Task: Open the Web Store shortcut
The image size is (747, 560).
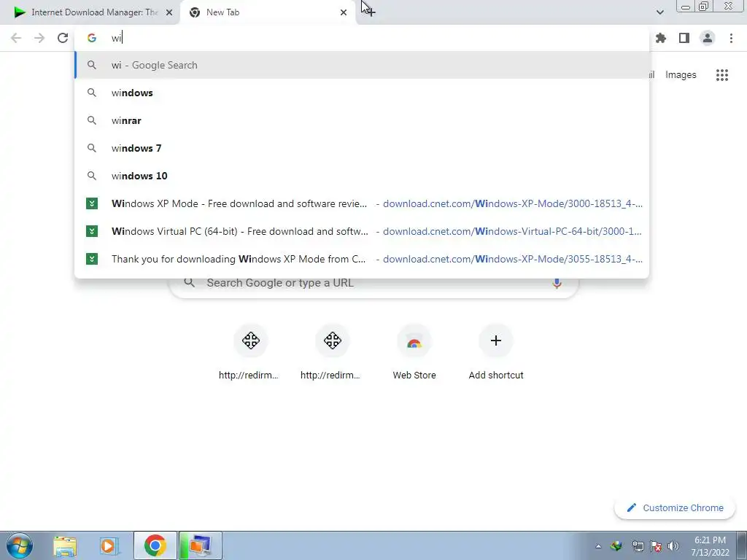Action: 414,353
